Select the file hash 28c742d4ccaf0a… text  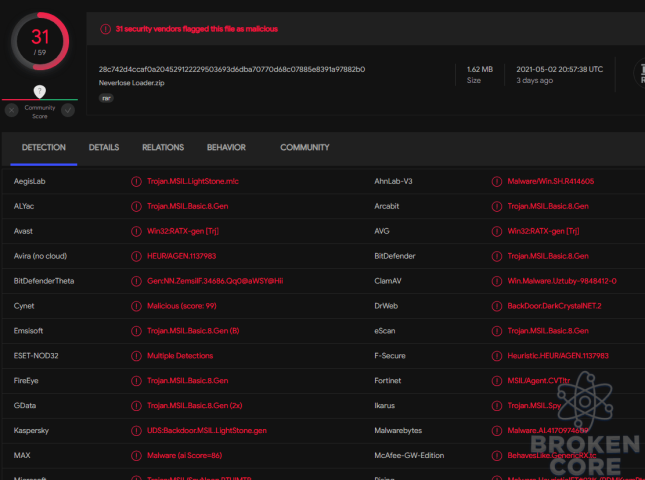click(x=232, y=70)
